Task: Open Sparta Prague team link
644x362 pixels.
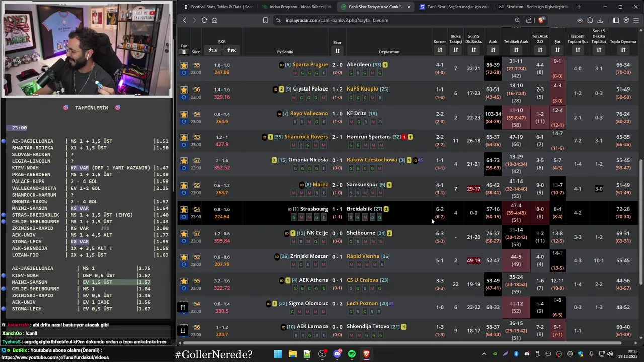Action: [x=310, y=65]
